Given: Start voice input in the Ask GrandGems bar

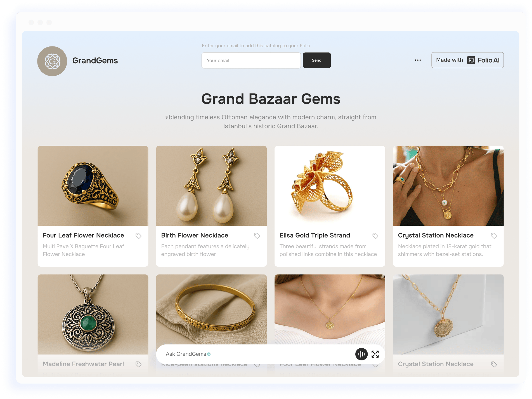Looking at the screenshot, I should tap(361, 354).
